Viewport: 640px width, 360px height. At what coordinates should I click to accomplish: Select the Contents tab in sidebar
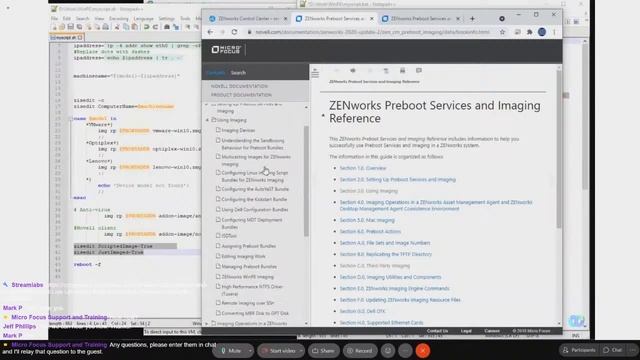(x=216, y=73)
